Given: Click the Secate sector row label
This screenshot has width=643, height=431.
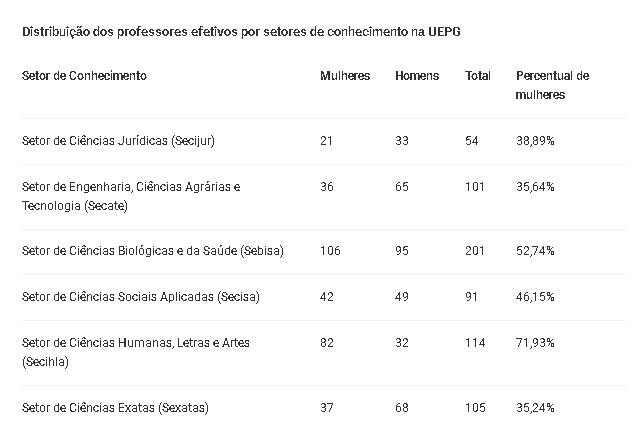Looking at the screenshot, I should [x=131, y=196].
